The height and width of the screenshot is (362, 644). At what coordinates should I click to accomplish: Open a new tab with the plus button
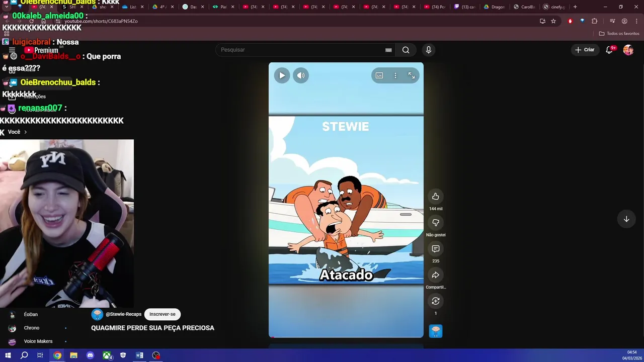pos(575,7)
